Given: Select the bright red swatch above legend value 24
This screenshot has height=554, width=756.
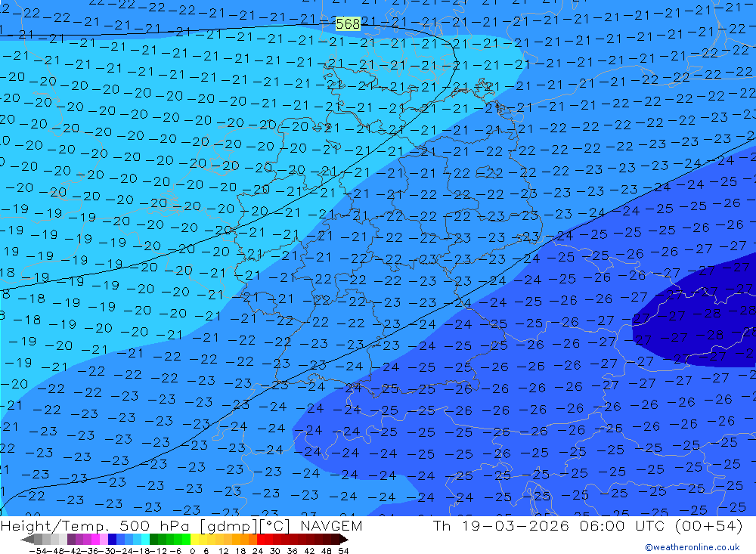Looking at the screenshot, I should coord(261,539).
